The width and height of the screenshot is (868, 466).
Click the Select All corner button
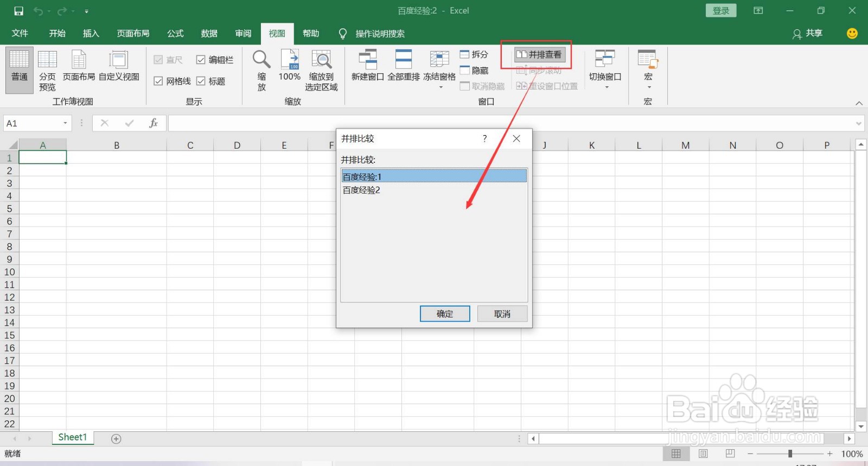click(x=11, y=145)
